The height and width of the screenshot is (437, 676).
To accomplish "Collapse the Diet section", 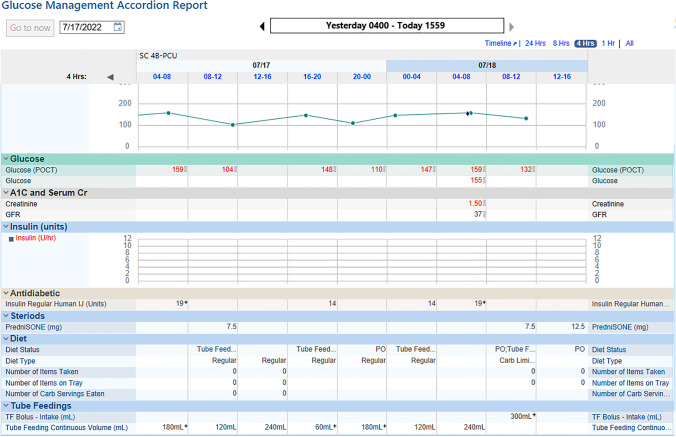I will point(5,338).
